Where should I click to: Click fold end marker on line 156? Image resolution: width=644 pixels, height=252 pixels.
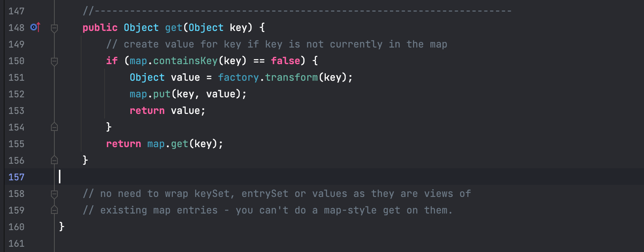(x=54, y=160)
